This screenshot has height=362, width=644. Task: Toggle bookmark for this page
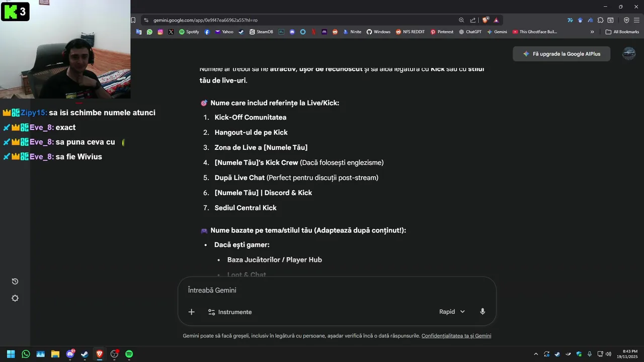click(x=133, y=20)
